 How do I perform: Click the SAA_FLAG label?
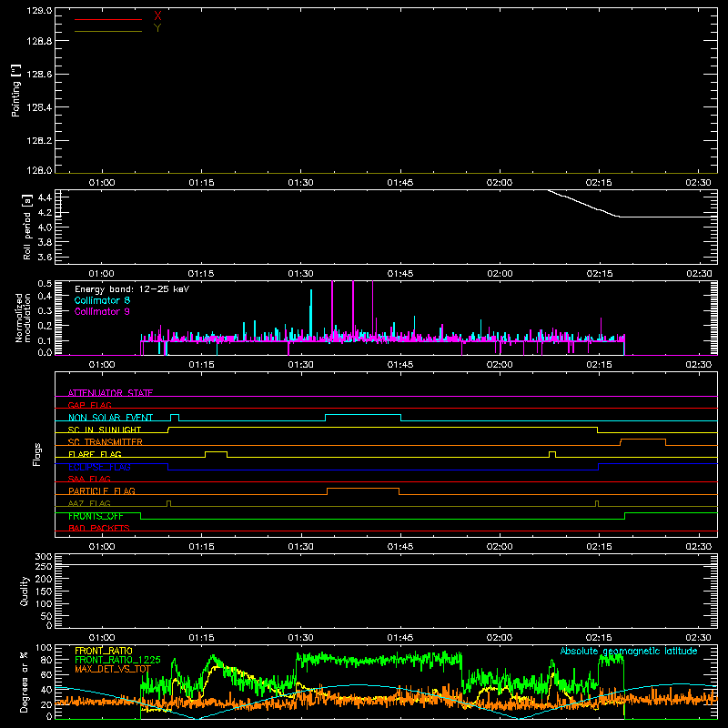[x=89, y=479]
